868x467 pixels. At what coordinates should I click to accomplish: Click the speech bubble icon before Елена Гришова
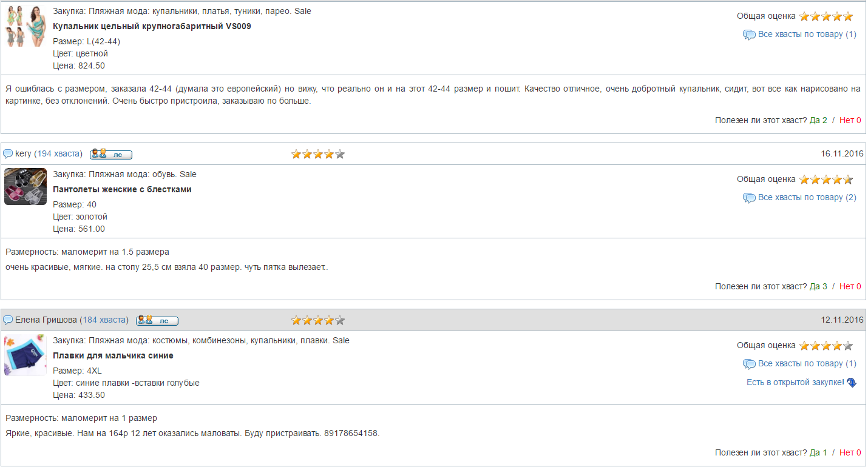(8, 320)
